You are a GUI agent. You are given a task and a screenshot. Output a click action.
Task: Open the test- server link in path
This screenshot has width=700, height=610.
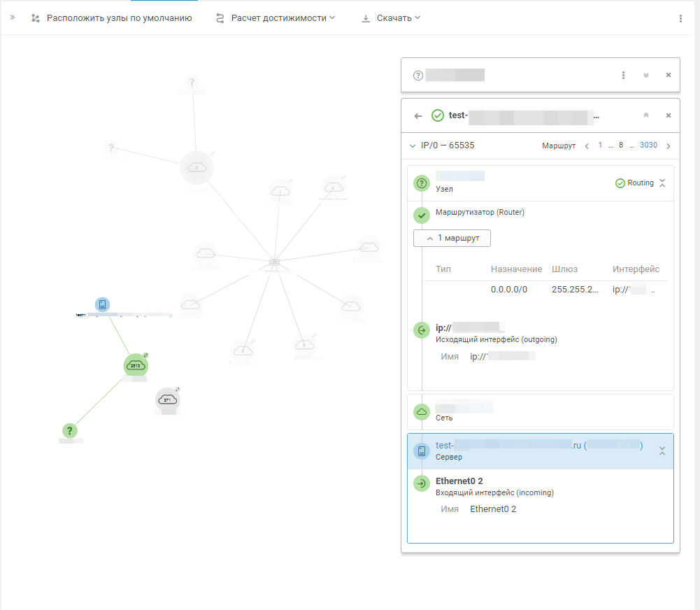[x=539, y=445]
